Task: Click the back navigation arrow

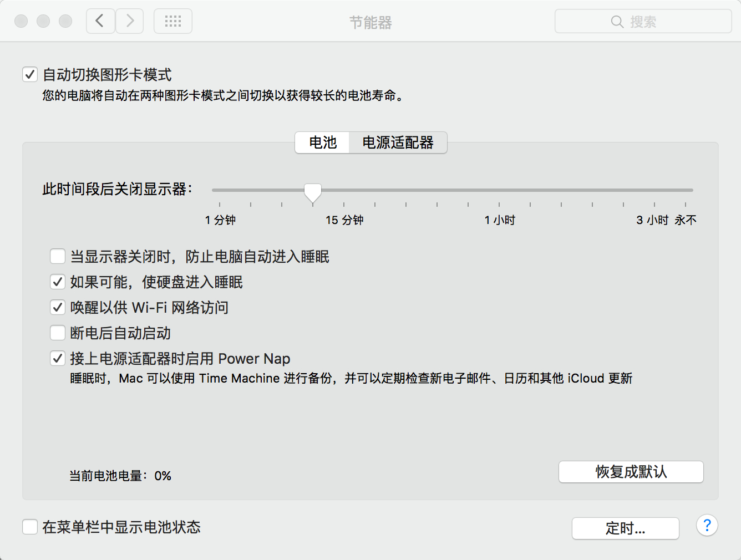Action: coord(100,21)
